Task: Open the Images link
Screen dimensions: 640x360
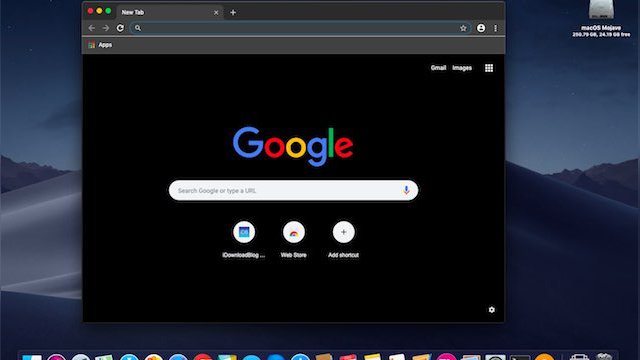Action: click(x=462, y=68)
